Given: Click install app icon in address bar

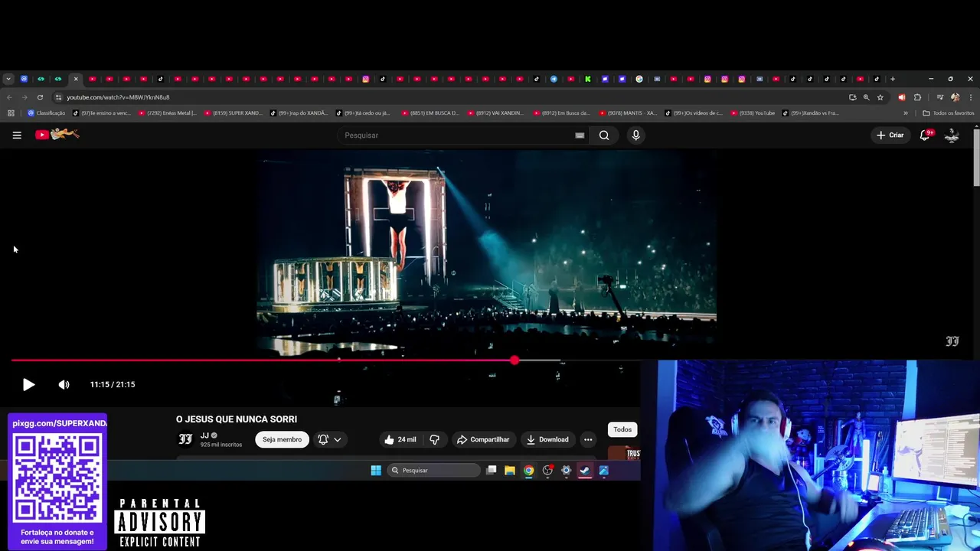Looking at the screenshot, I should click(x=852, y=97).
